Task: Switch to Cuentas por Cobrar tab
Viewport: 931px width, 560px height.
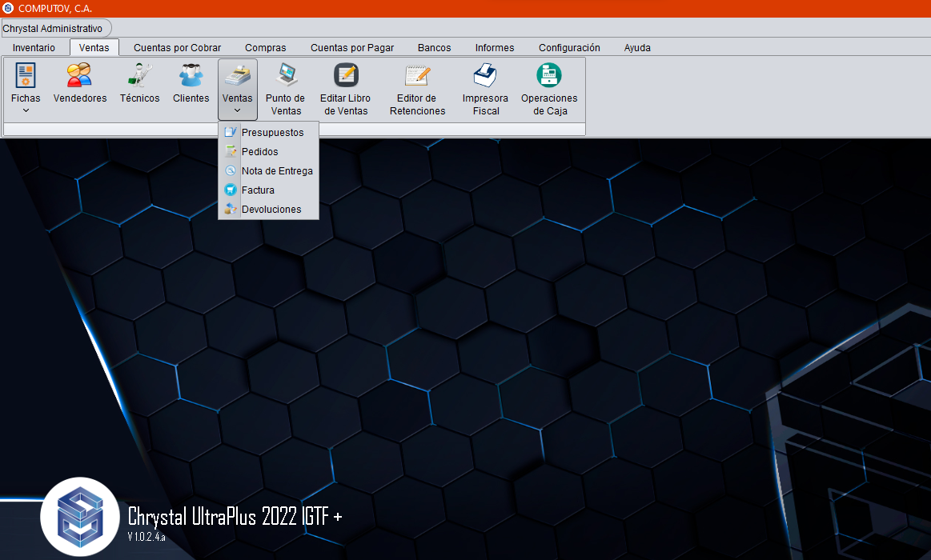Action: click(x=177, y=48)
